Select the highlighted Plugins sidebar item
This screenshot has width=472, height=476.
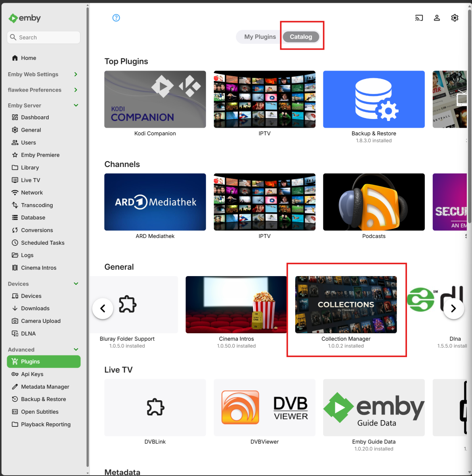click(x=44, y=362)
